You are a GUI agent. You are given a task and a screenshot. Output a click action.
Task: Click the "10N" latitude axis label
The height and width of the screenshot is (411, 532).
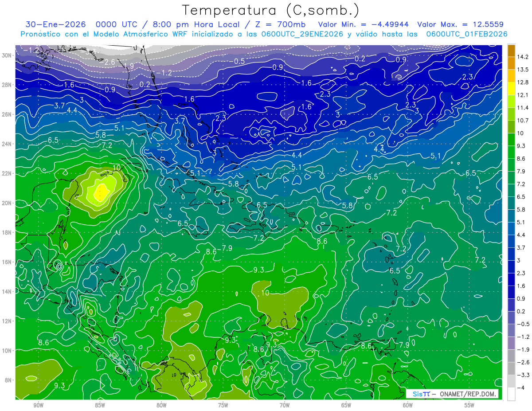click(x=7, y=351)
